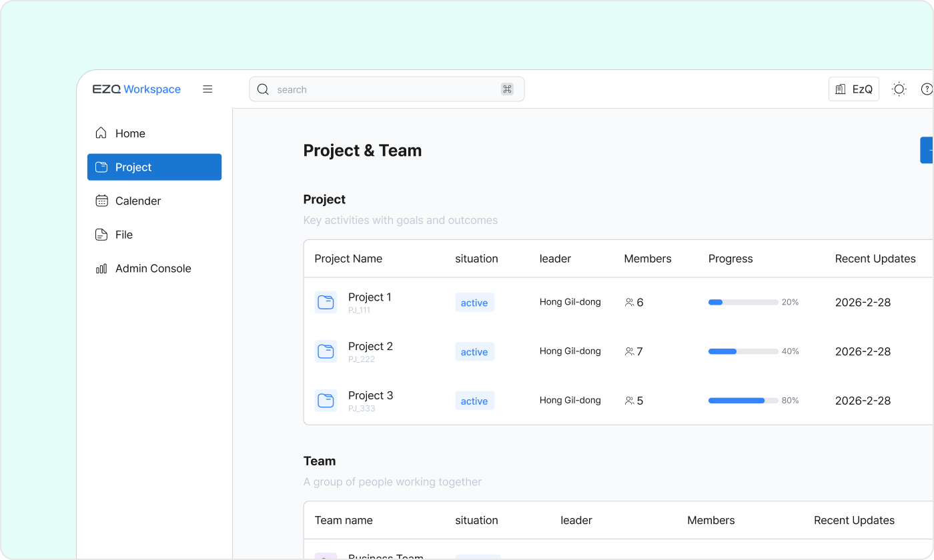Focus the search input field
Image resolution: width=934 pixels, height=560 pixels.
[387, 89]
